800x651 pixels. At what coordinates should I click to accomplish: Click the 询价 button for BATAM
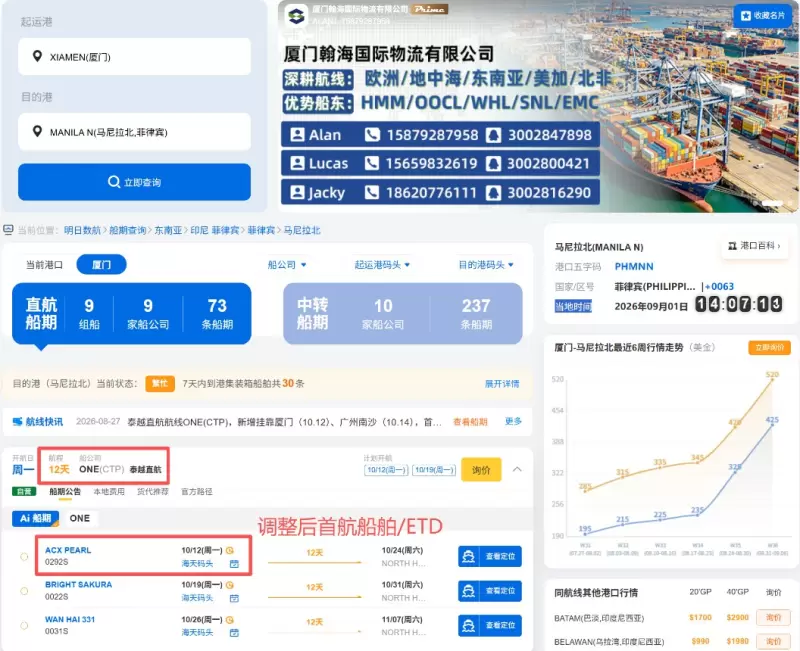[x=773, y=618]
